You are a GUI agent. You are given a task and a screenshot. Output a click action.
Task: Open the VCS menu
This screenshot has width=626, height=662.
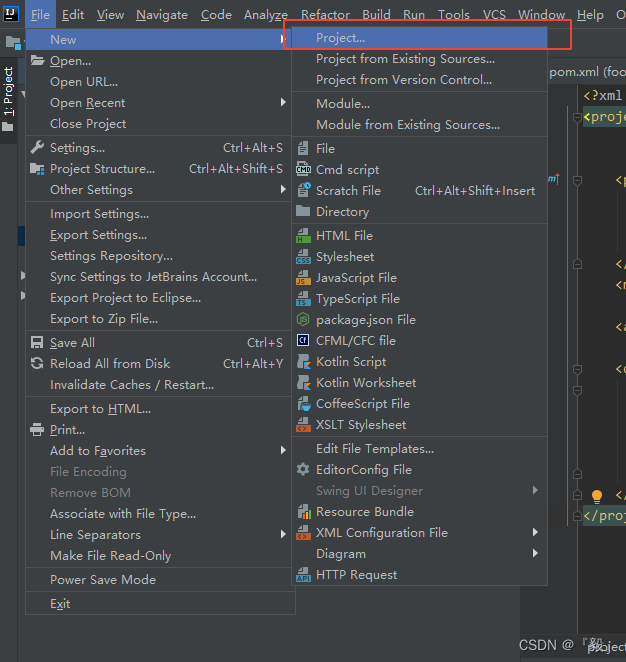(494, 15)
